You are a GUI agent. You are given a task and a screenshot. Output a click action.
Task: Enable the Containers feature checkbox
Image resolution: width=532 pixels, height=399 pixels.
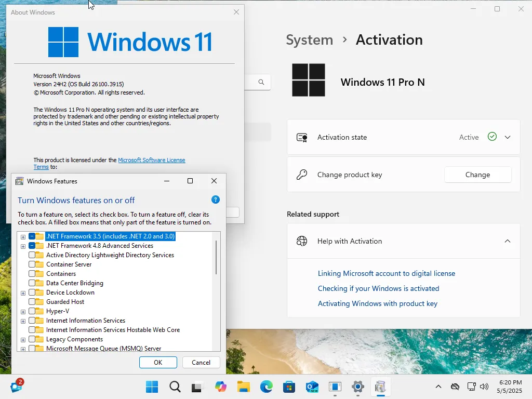[32, 273]
